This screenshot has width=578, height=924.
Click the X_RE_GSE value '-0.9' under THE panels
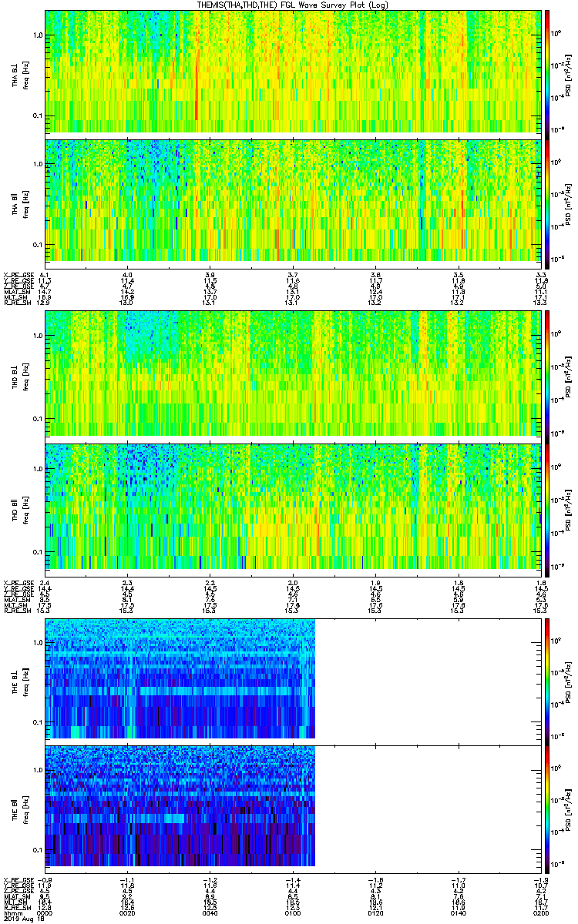click(x=44, y=879)
